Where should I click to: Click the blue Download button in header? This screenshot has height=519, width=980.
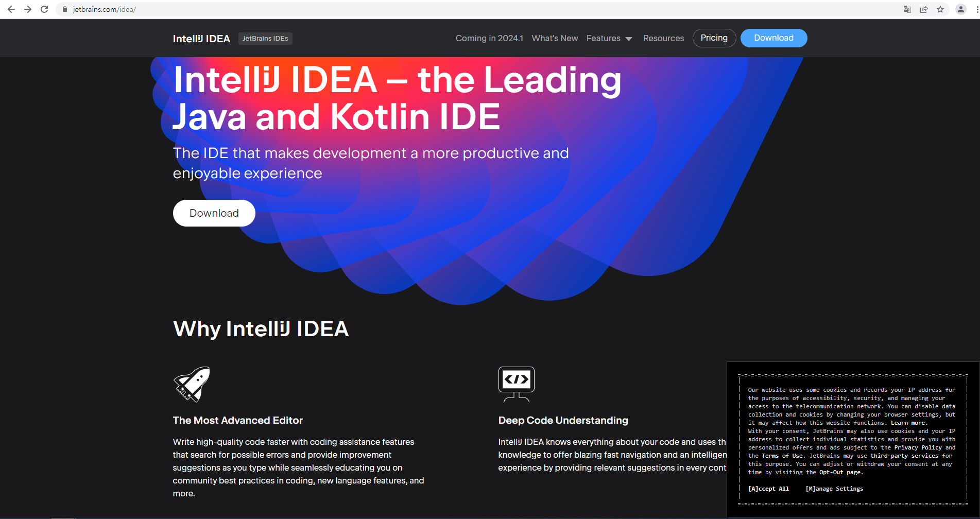(x=773, y=38)
